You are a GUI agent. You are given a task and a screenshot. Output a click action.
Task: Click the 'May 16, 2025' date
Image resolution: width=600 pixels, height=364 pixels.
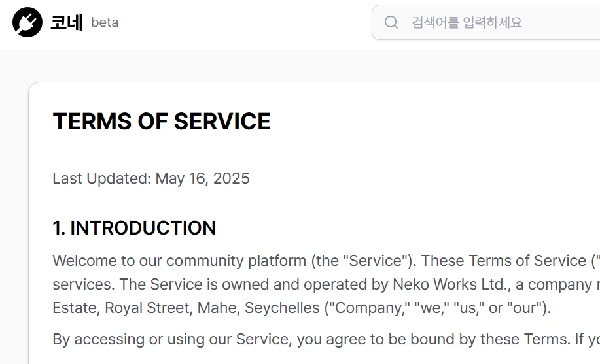(x=202, y=178)
